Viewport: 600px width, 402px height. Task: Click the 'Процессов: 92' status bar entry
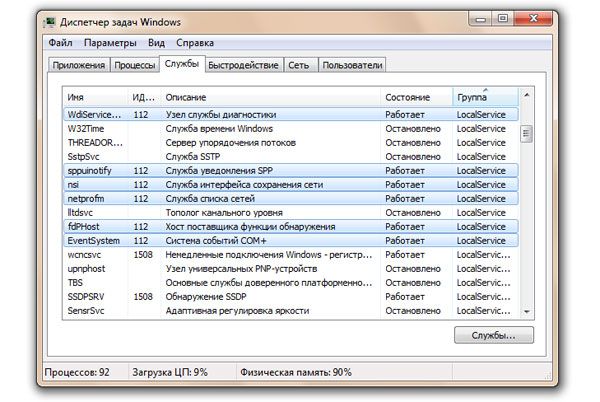(x=77, y=372)
